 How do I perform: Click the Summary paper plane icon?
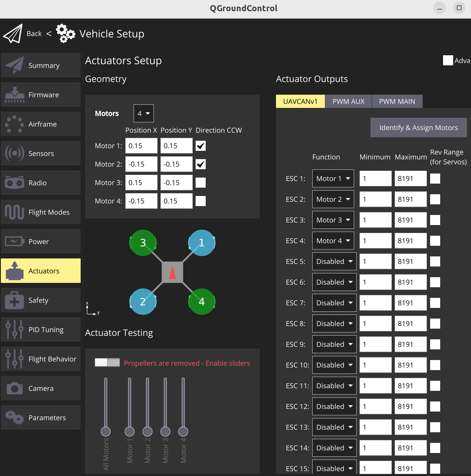tap(14, 65)
